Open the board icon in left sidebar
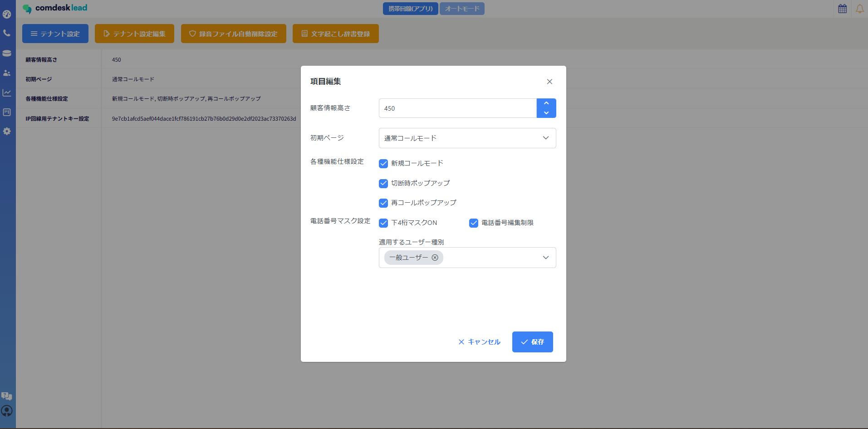The width and height of the screenshot is (868, 429). pyautogui.click(x=7, y=112)
